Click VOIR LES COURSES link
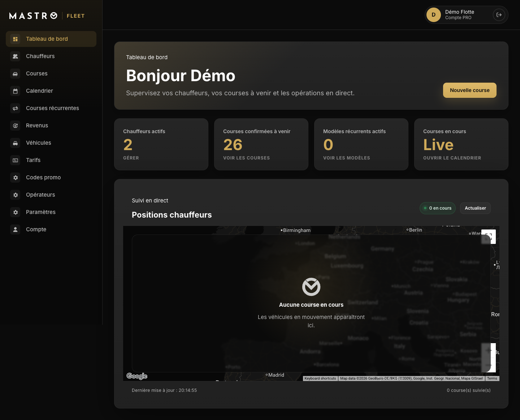The image size is (520, 420). pyautogui.click(x=246, y=158)
